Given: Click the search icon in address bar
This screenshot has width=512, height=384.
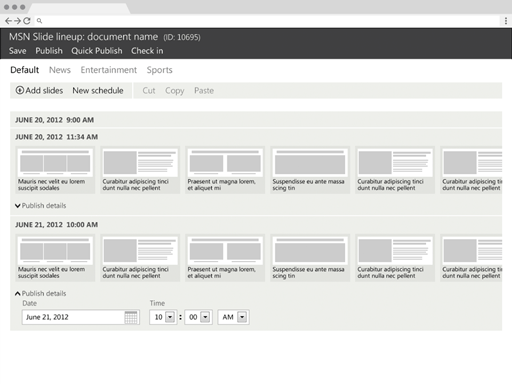Looking at the screenshot, I should point(39,21).
